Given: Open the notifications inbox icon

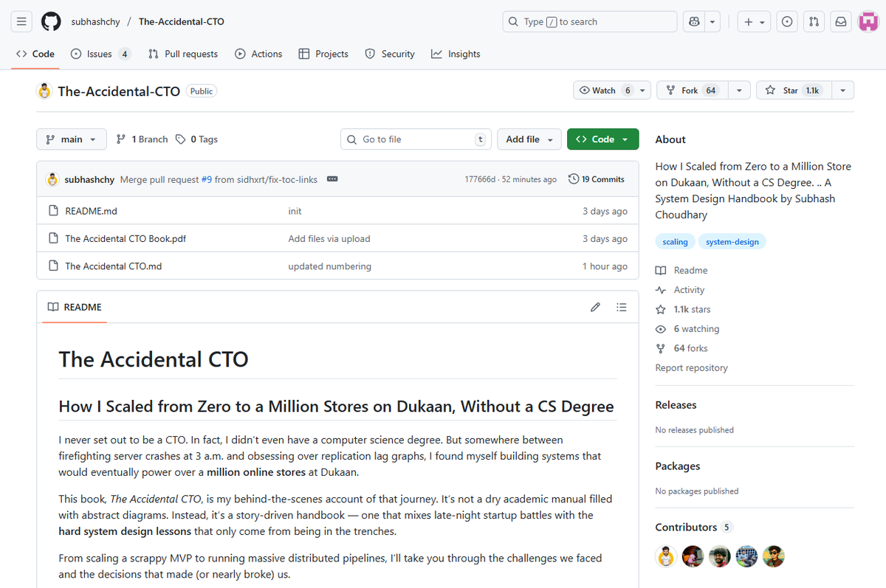Looking at the screenshot, I should [x=840, y=22].
